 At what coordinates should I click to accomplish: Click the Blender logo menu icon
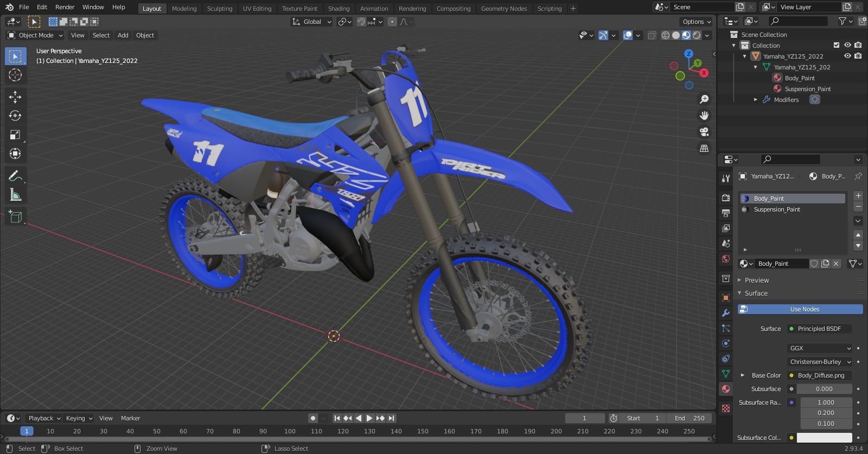(9, 7)
